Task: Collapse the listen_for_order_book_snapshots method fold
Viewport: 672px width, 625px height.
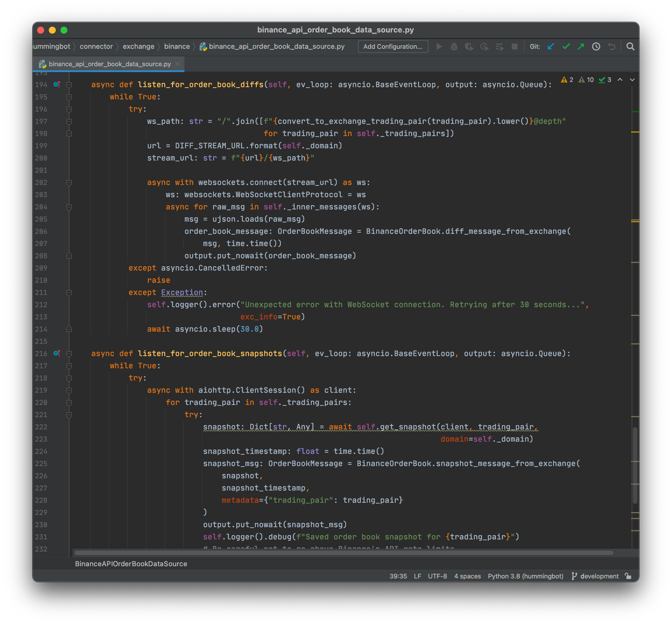Action: 69,354
